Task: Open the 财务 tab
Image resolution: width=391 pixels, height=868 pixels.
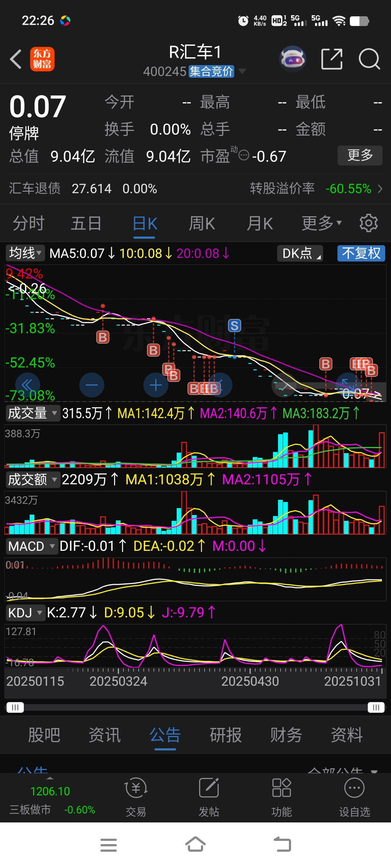Action: (286, 735)
